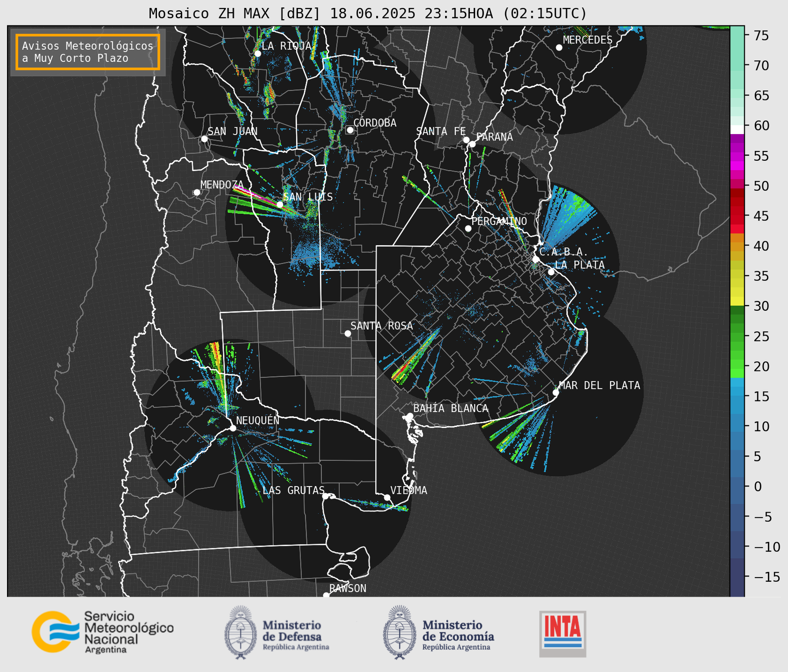
Task: Click the SANTA FE city marker dot
Action: coord(466,140)
